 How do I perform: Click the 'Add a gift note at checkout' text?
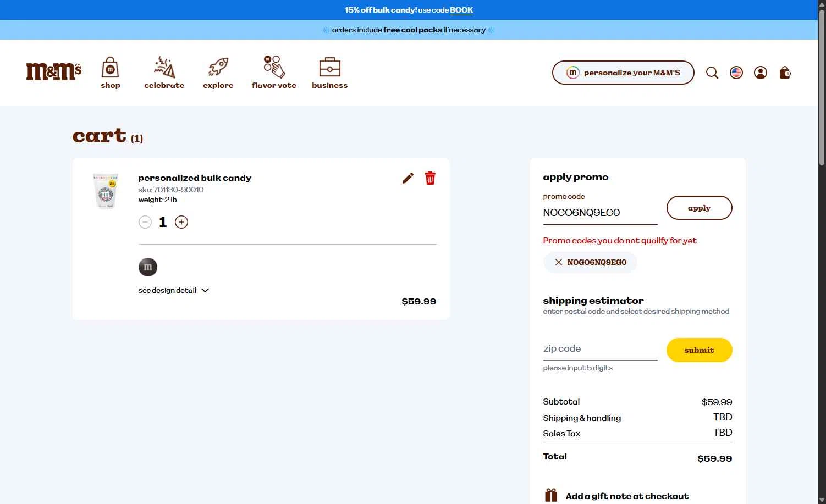627,496
